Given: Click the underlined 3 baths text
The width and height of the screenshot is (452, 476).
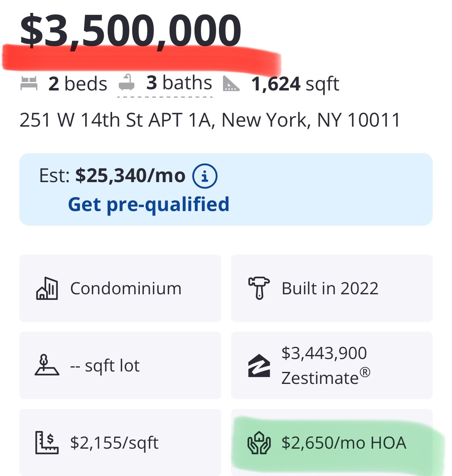Looking at the screenshot, I should coord(179,83).
